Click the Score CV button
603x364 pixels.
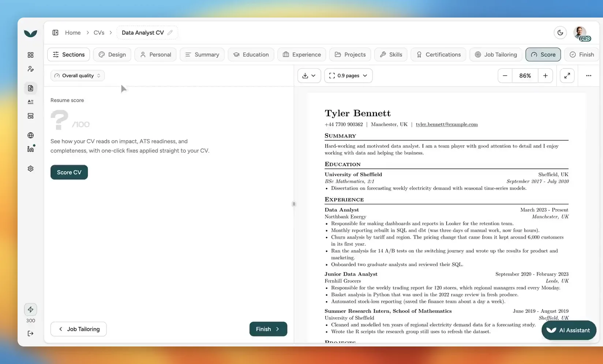(69, 172)
